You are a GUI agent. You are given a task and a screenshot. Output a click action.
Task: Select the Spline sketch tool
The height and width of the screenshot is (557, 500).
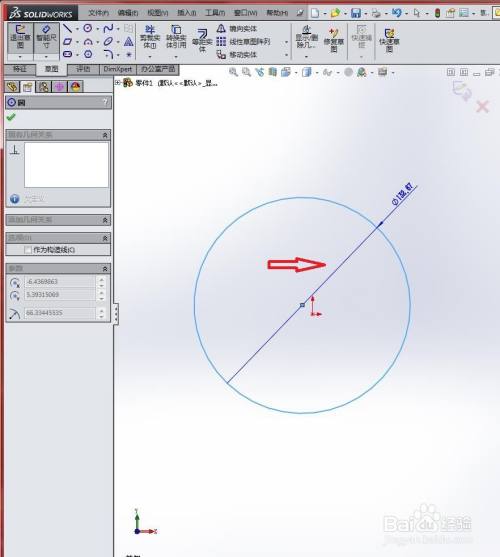[x=108, y=28]
